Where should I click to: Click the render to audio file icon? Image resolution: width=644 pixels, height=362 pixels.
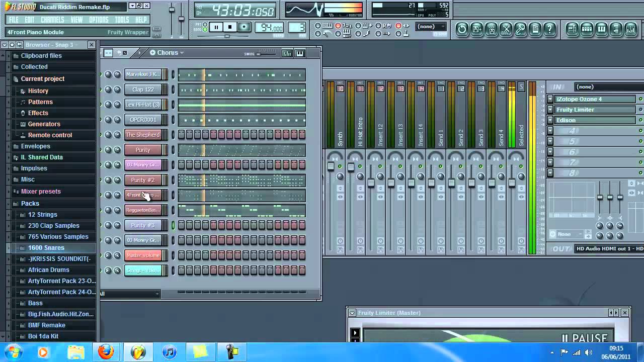pyautogui.click(x=491, y=29)
